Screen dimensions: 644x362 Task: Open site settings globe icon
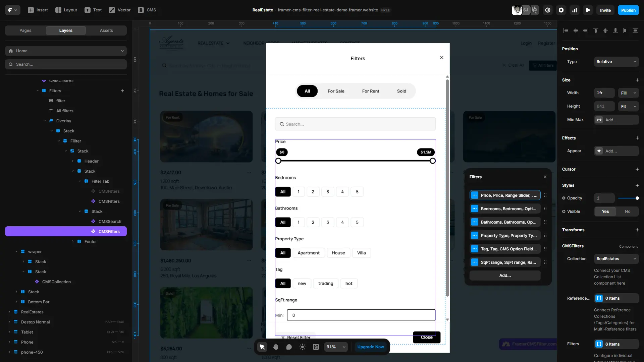(x=548, y=10)
